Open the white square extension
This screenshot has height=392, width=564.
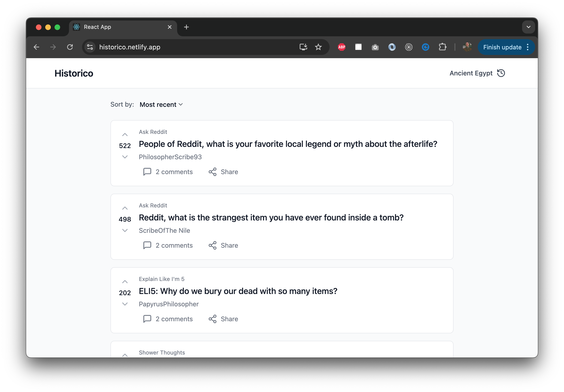click(x=358, y=47)
